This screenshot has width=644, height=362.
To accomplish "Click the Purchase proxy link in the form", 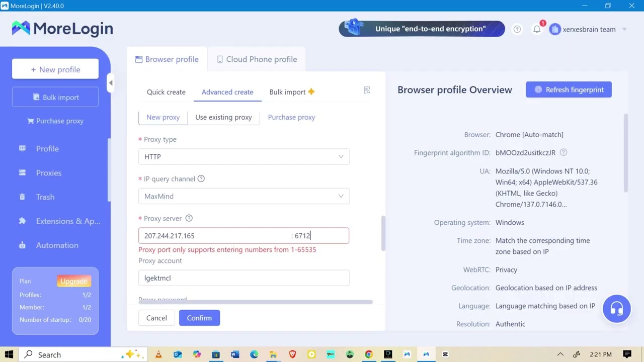I will 291,117.
